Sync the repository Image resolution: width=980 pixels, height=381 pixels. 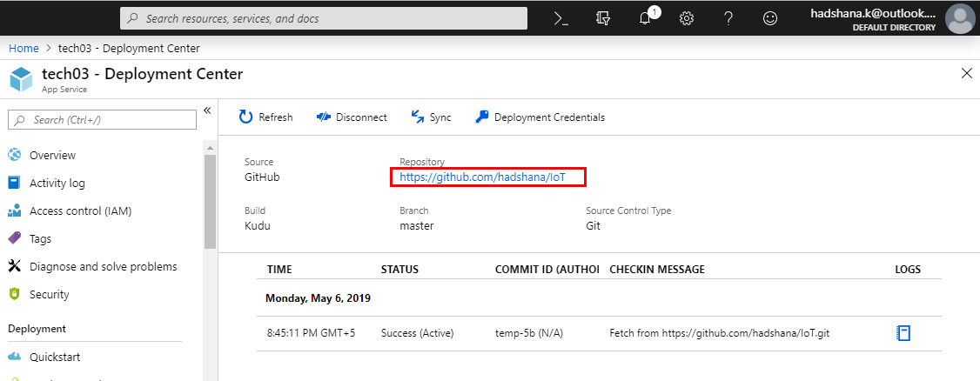[x=431, y=117]
